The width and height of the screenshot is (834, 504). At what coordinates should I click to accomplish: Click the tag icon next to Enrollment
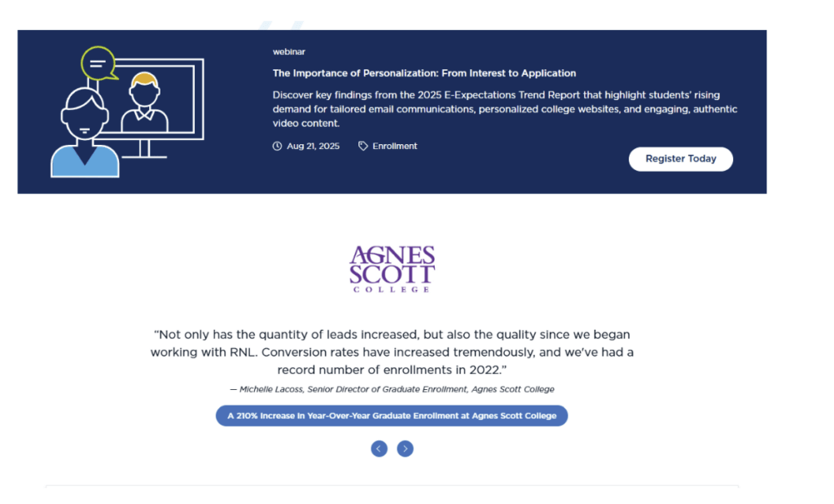click(x=363, y=147)
